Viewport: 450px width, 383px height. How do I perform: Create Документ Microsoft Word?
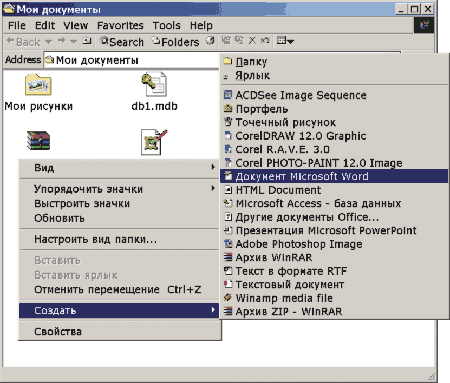click(x=334, y=176)
